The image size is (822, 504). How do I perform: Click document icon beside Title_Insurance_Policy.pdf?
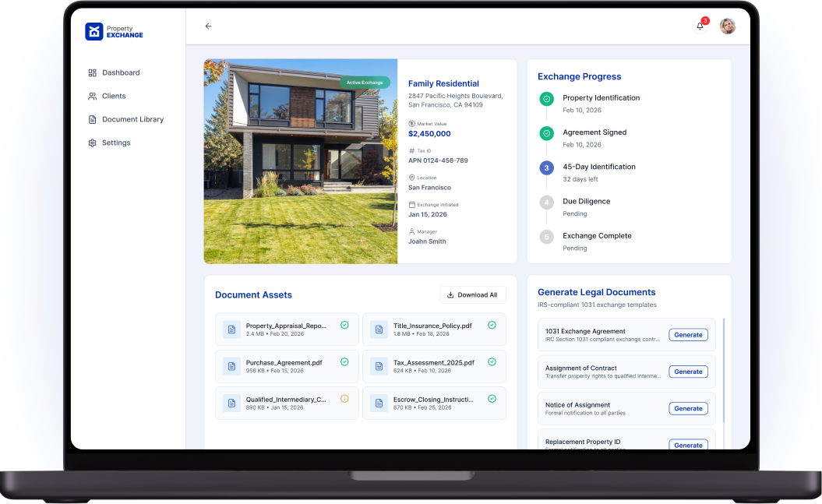[379, 330]
